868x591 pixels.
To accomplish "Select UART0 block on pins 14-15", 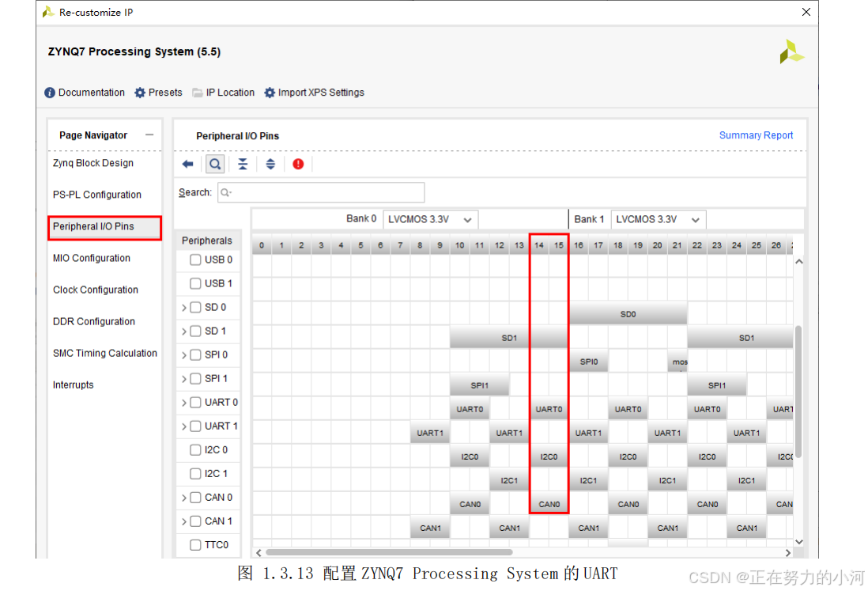I will point(549,409).
